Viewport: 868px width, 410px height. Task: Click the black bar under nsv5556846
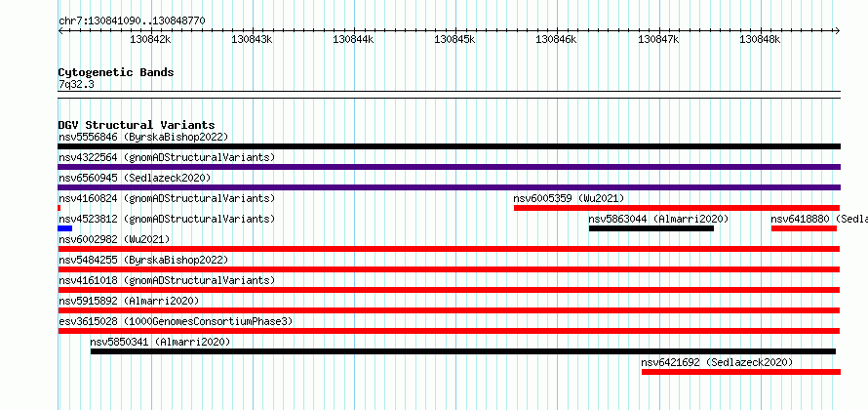(449, 146)
